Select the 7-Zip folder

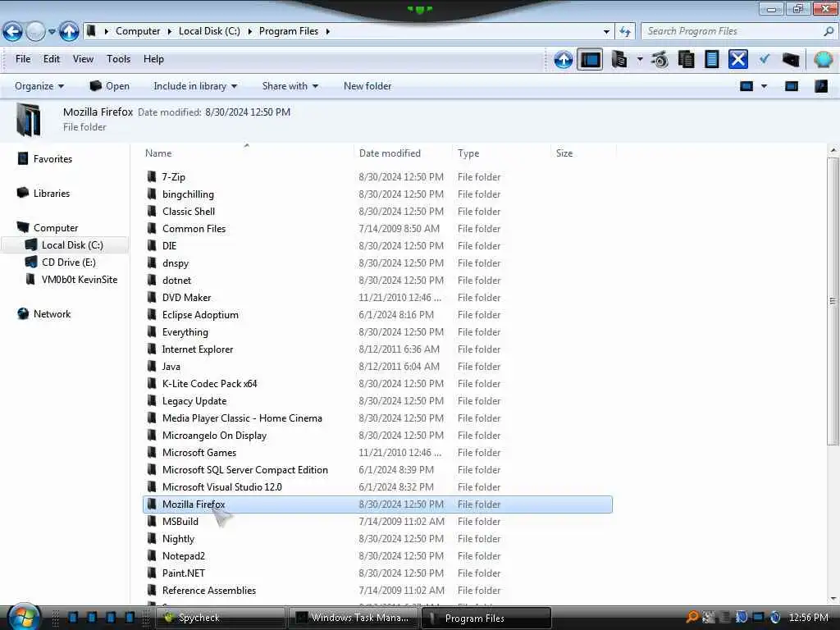(377, 177)
